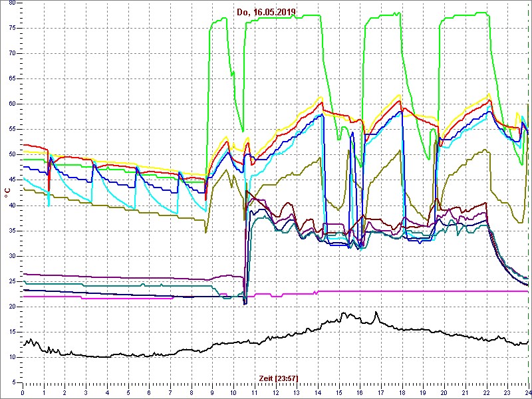Click hour 11 on the time axis
The image size is (532, 399).
(255, 394)
